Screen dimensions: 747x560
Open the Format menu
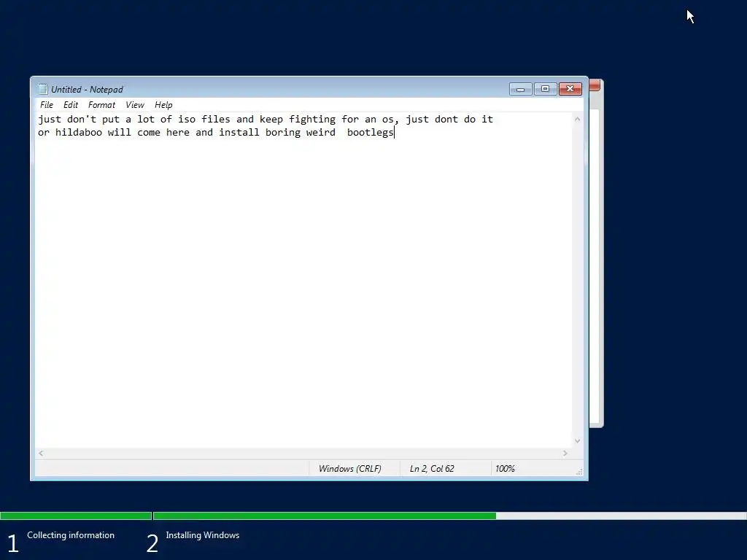[101, 105]
